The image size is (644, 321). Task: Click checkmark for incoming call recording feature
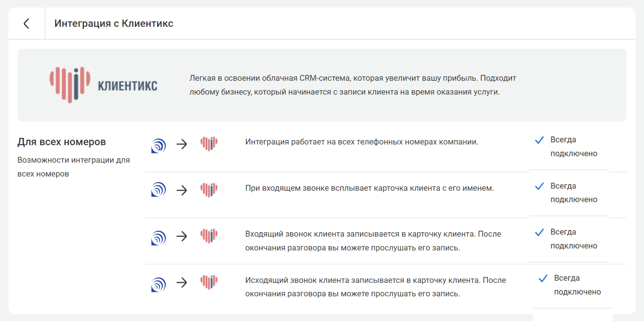point(539,232)
